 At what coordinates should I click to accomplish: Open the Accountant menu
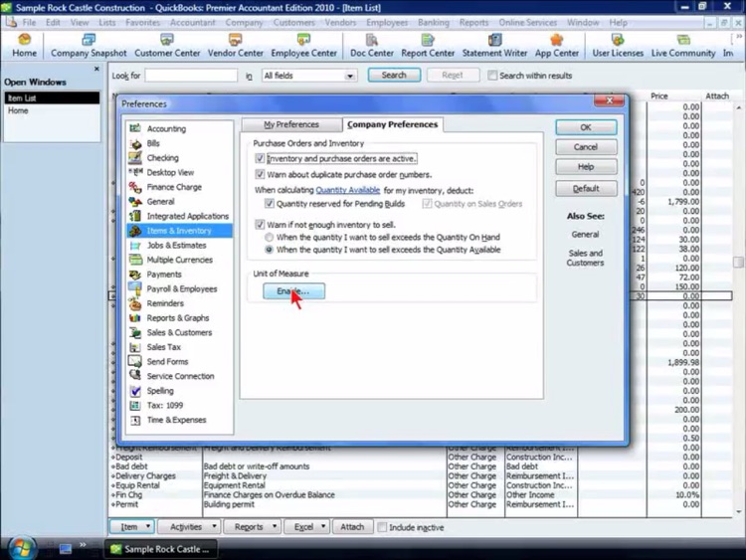[193, 22]
